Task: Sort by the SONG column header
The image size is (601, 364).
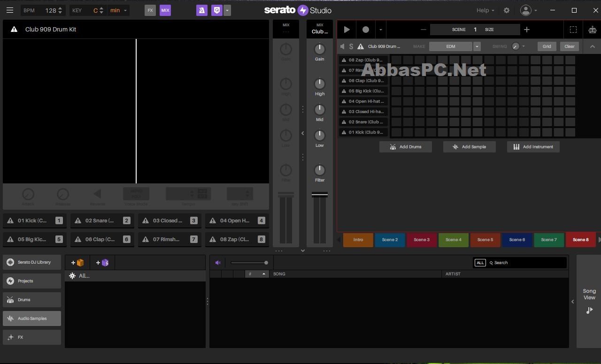Action: click(355, 274)
